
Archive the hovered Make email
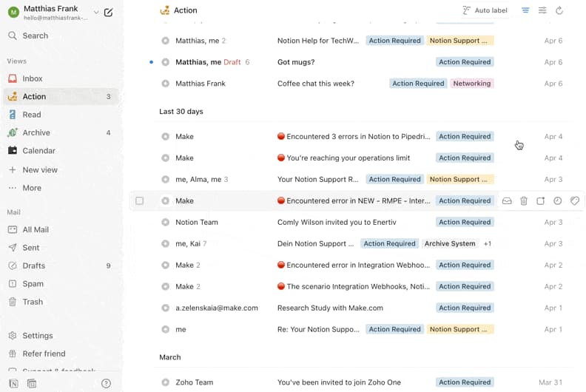[x=507, y=201]
